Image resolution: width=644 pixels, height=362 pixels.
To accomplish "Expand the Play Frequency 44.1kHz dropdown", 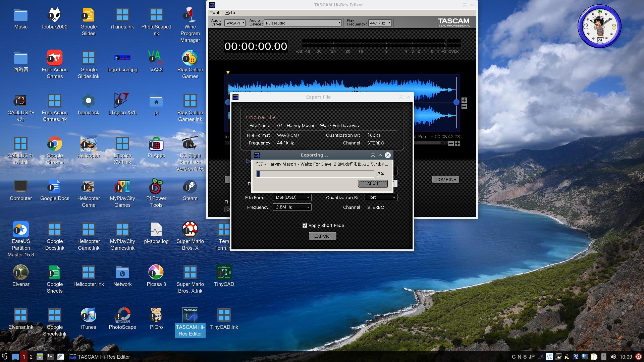I will coord(380,23).
